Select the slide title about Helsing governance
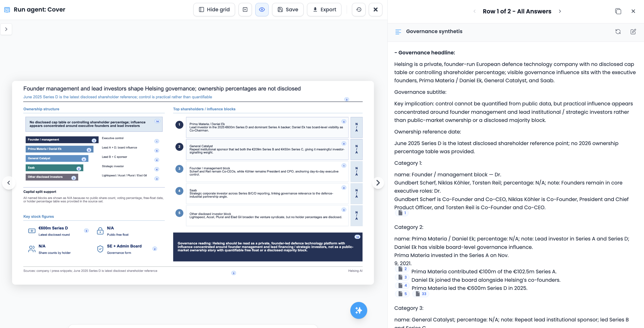The image size is (644, 328). 162,89
